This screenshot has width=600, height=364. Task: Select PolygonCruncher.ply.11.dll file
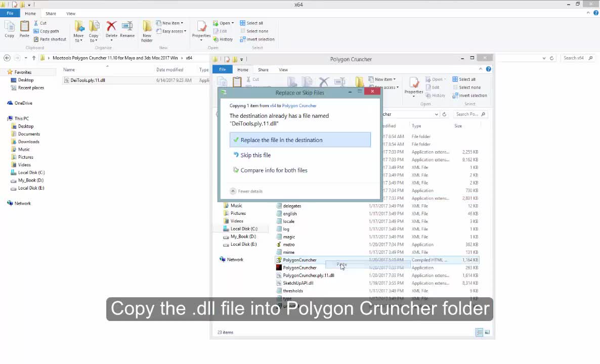308,276
